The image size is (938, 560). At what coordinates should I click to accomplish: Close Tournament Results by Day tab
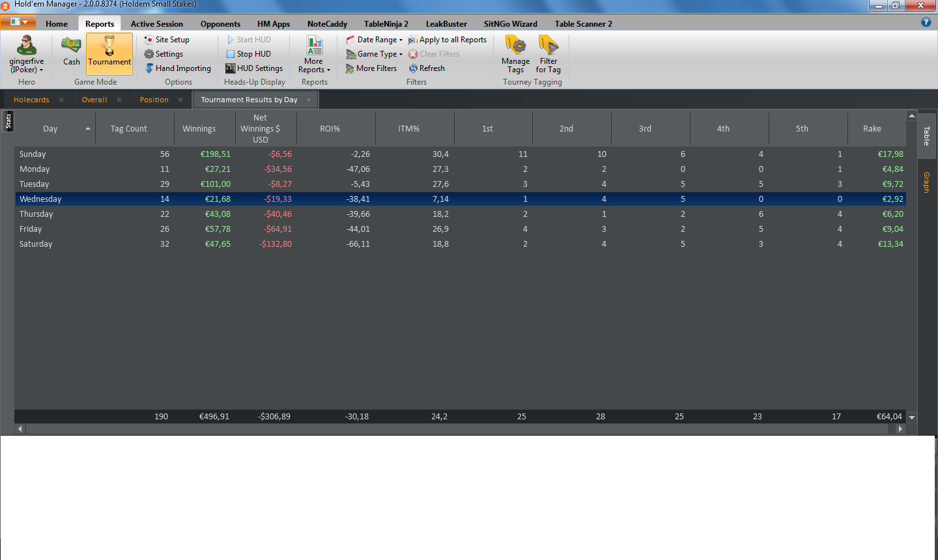coord(309,100)
